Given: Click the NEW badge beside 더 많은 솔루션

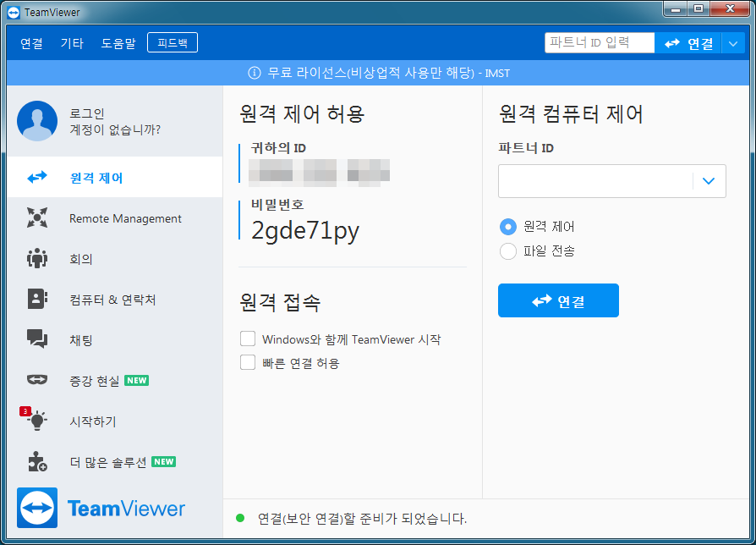Looking at the screenshot, I should (164, 461).
